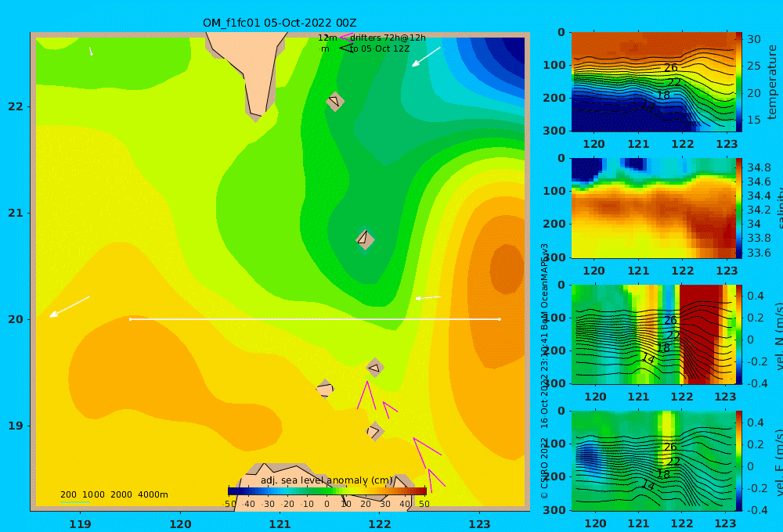
Task: Click the OM_f1fc01 05-Oct-2022 title
Action: click(280, 23)
